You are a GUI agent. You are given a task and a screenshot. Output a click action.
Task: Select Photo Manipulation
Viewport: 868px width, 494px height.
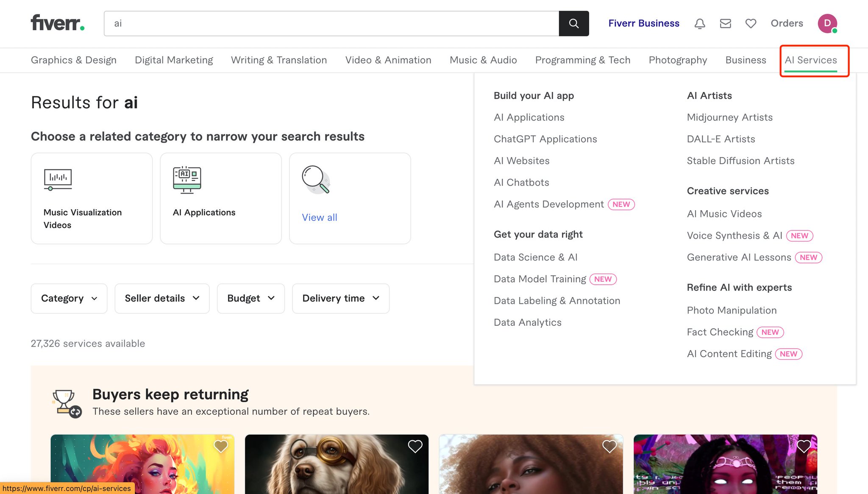coord(732,310)
